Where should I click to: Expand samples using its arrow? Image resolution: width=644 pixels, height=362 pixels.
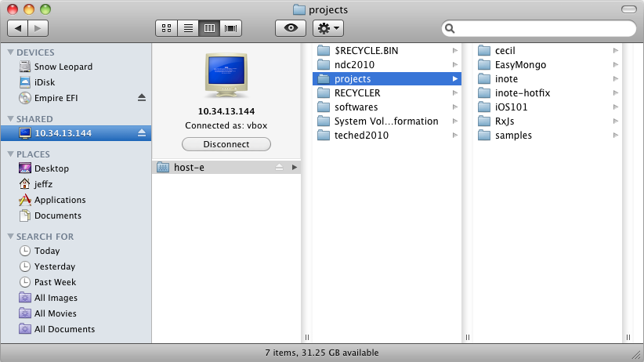point(615,136)
